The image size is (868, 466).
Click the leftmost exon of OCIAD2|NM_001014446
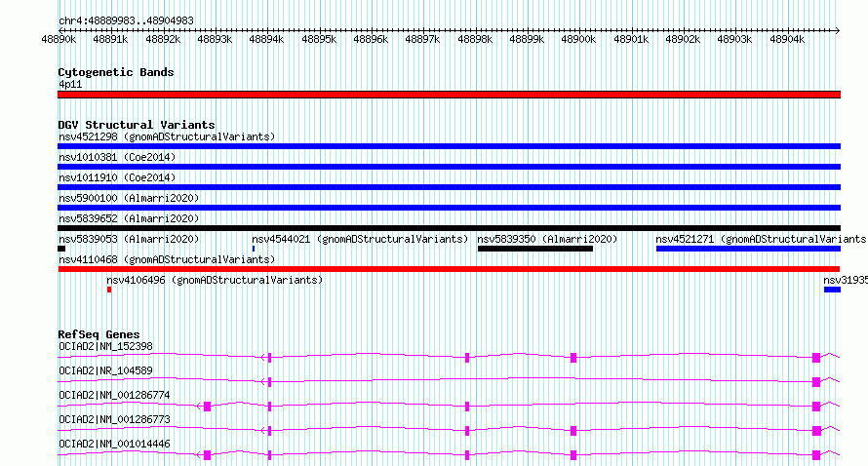(207, 455)
